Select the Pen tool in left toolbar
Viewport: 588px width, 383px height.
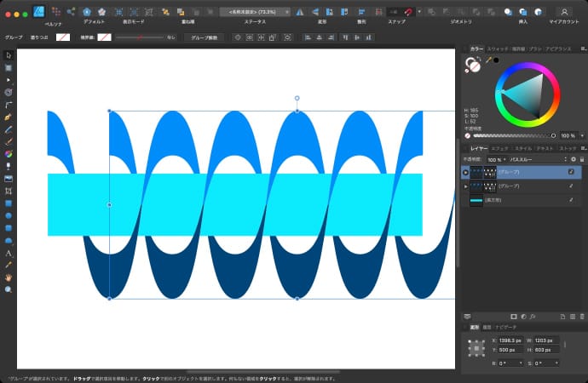(9, 116)
